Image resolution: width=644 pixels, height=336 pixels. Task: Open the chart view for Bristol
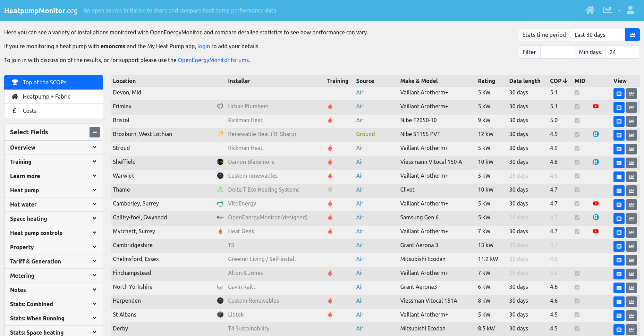tap(632, 121)
